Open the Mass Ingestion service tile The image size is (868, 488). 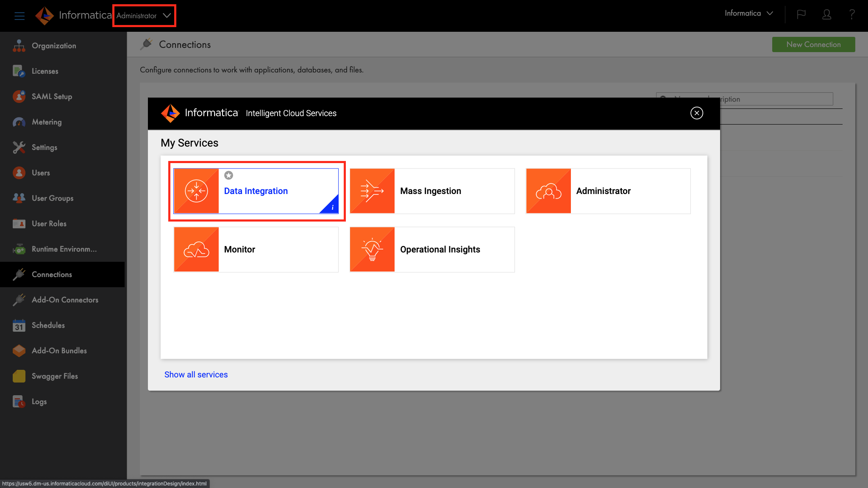click(x=432, y=191)
